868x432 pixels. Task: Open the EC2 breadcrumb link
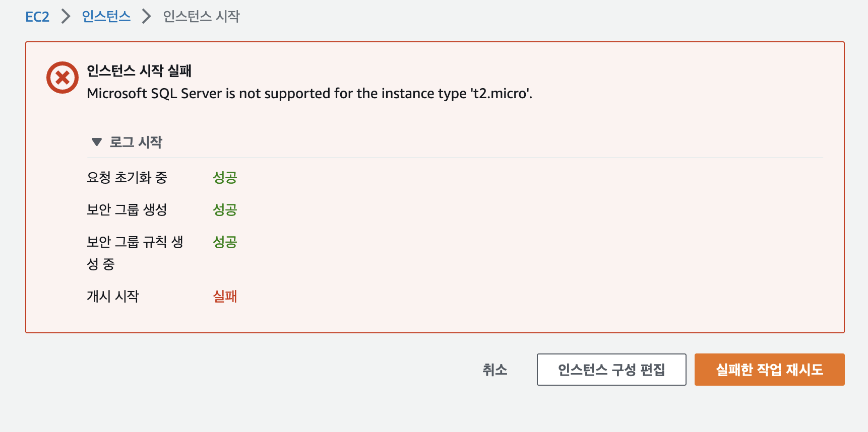click(x=37, y=17)
